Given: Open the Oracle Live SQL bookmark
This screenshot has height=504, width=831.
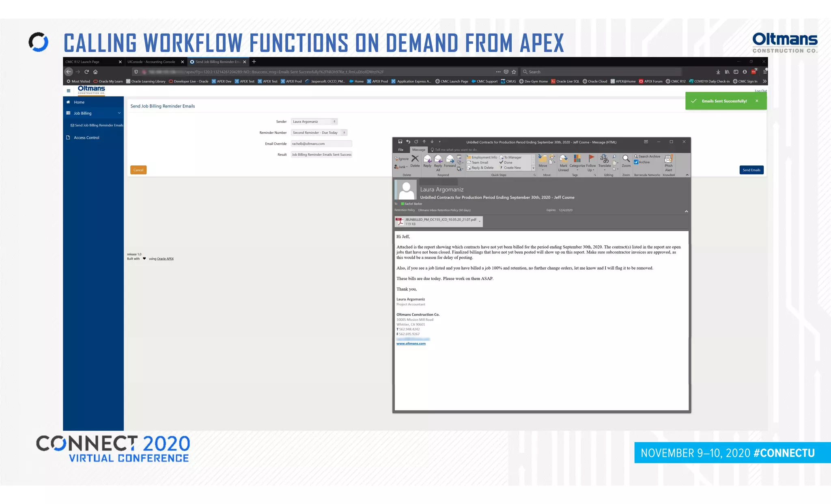Looking at the screenshot, I should [x=565, y=81].
